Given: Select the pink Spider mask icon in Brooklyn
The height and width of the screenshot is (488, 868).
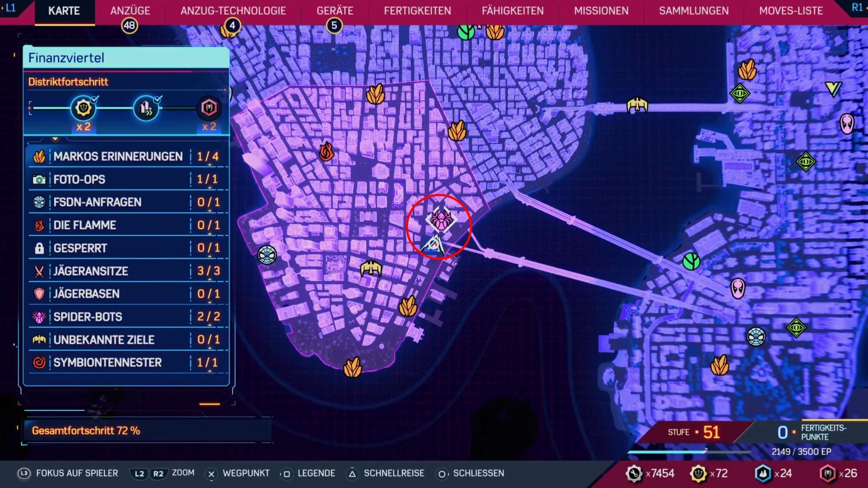Looking at the screenshot, I should pyautogui.click(x=738, y=288).
